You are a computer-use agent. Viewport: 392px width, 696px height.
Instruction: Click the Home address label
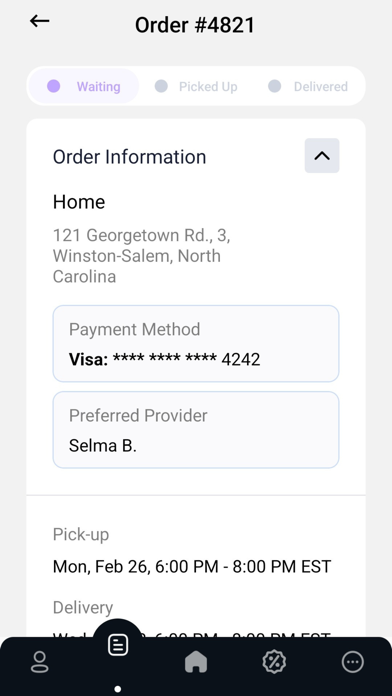click(x=79, y=202)
